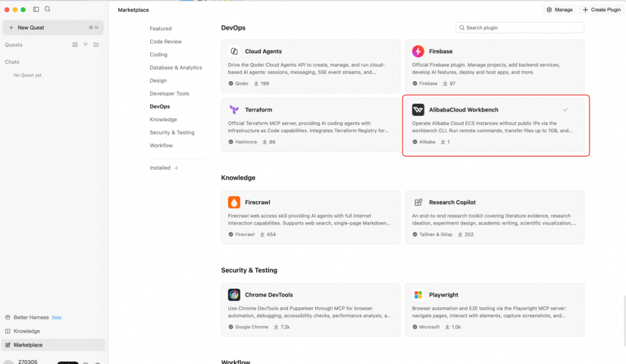Click the '97' download count on Firebase
This screenshot has width=626, height=364.
pyautogui.click(x=452, y=83)
